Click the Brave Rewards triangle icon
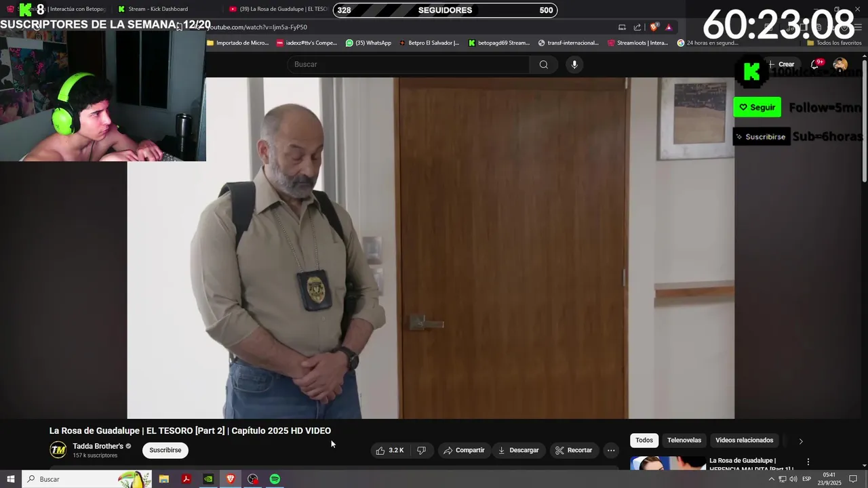The image size is (868, 488). click(669, 27)
